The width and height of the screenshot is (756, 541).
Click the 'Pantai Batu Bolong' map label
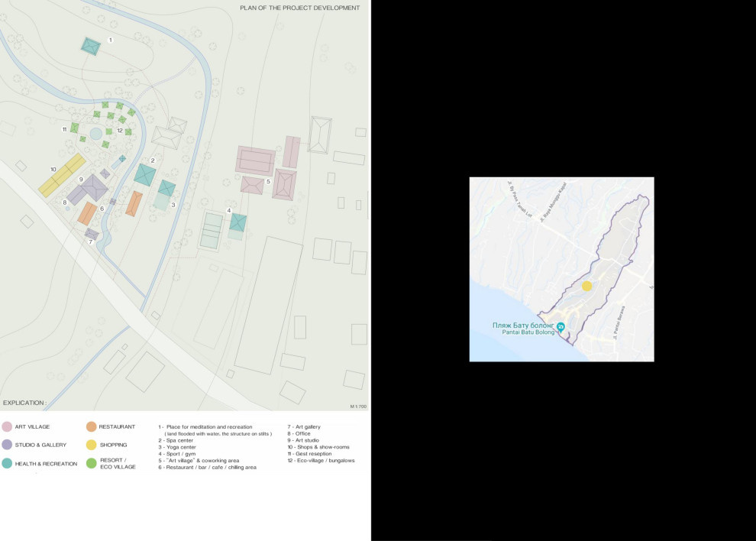(523, 332)
